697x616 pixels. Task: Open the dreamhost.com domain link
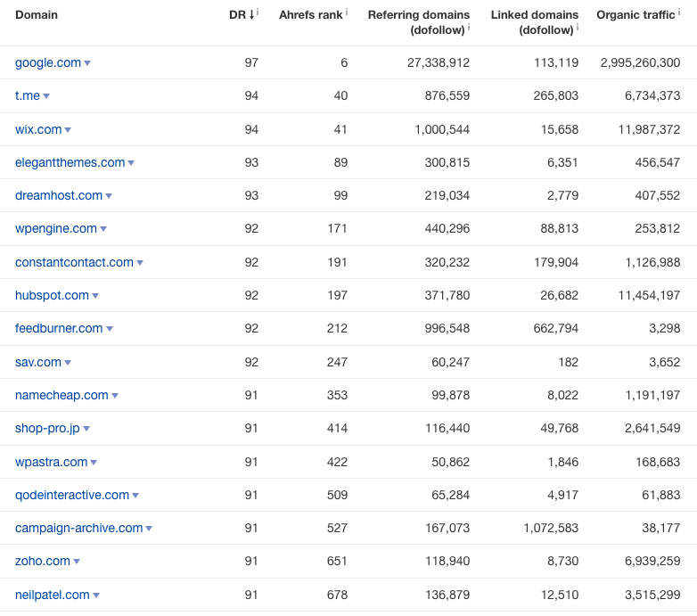(x=59, y=195)
